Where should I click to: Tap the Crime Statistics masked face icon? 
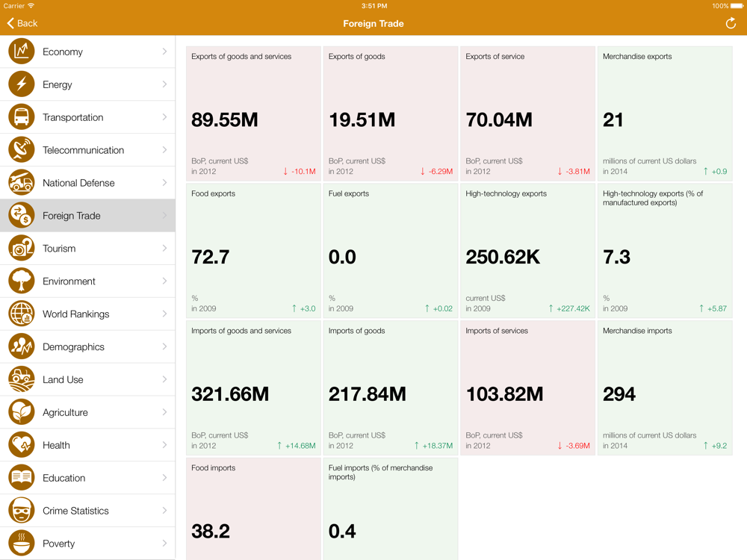(22, 511)
